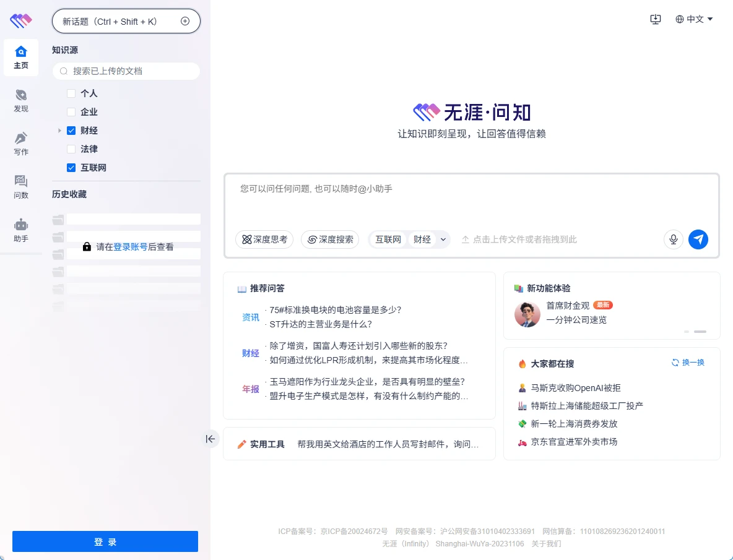Click the blue send message icon

(698, 239)
